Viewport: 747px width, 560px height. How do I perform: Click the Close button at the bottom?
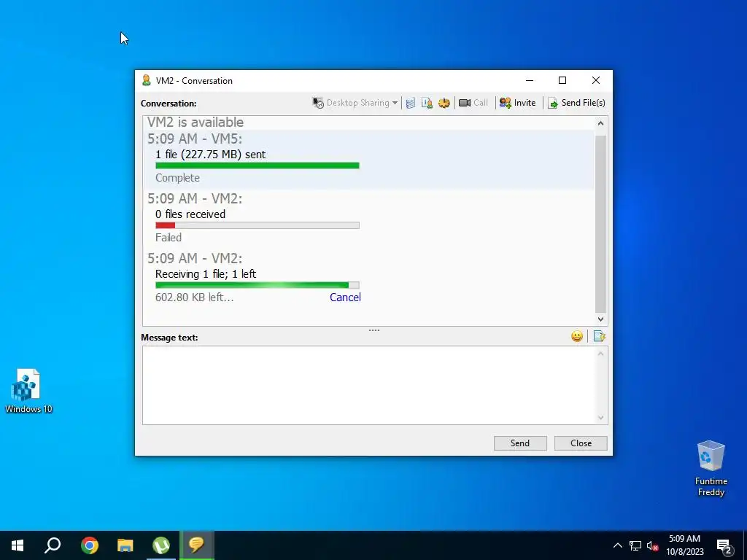(x=581, y=443)
